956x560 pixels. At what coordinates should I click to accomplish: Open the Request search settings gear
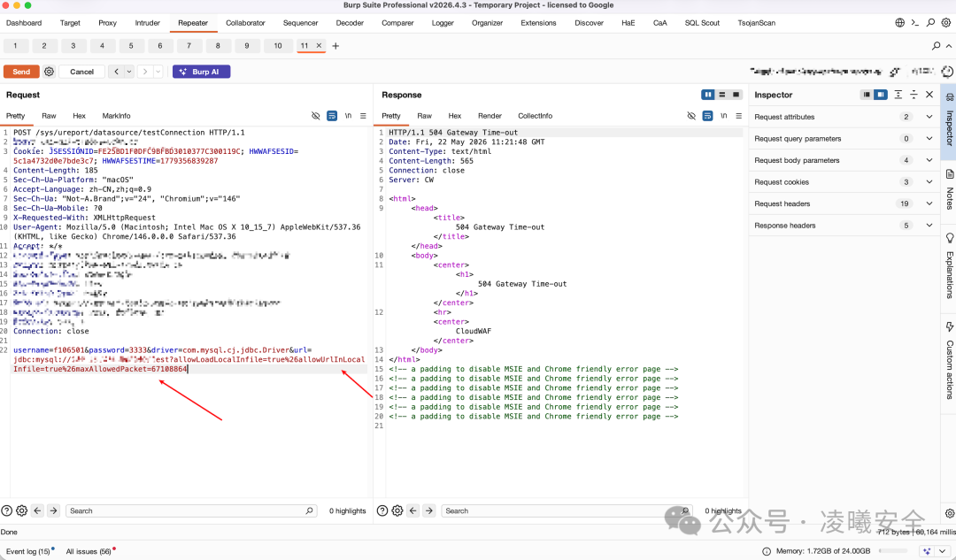click(x=22, y=510)
